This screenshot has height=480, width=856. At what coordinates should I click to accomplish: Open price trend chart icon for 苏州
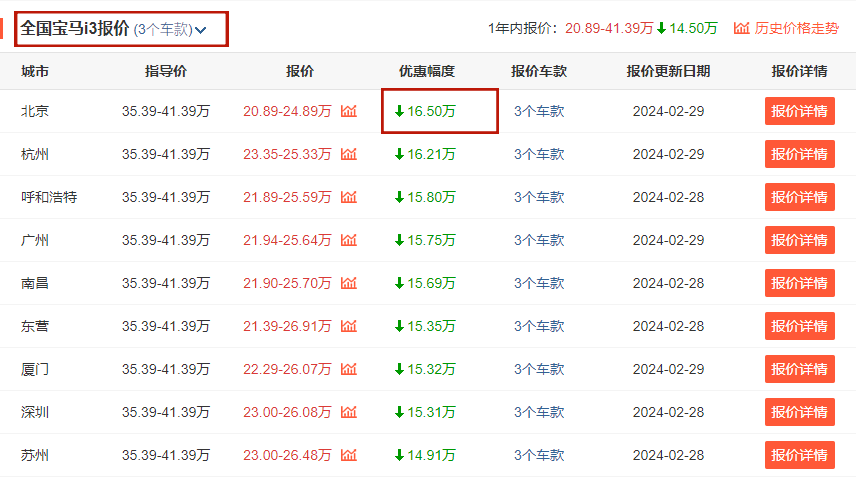[348, 455]
